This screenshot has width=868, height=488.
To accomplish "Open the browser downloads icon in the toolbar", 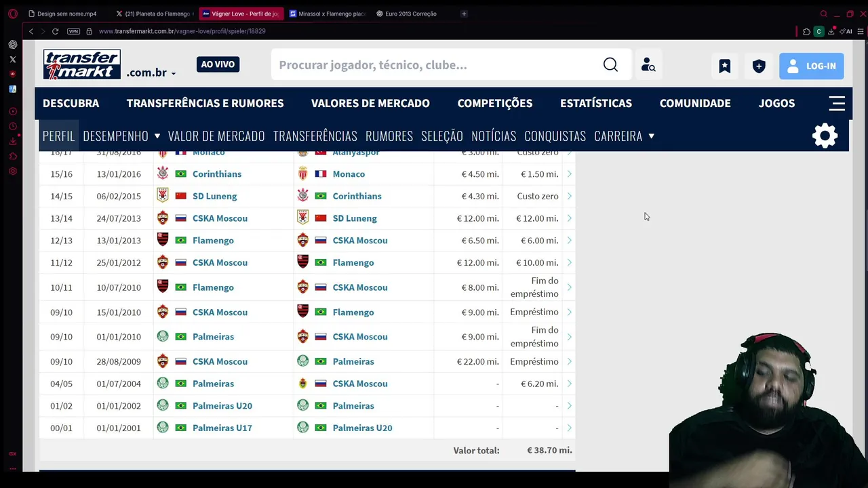I will pos(831,31).
